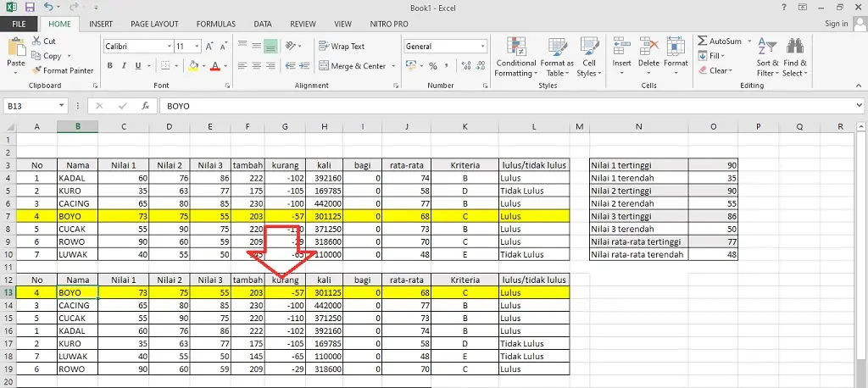This screenshot has height=388, width=868.
Task: Expand the formula bar with the chevron
Action: coord(860,105)
